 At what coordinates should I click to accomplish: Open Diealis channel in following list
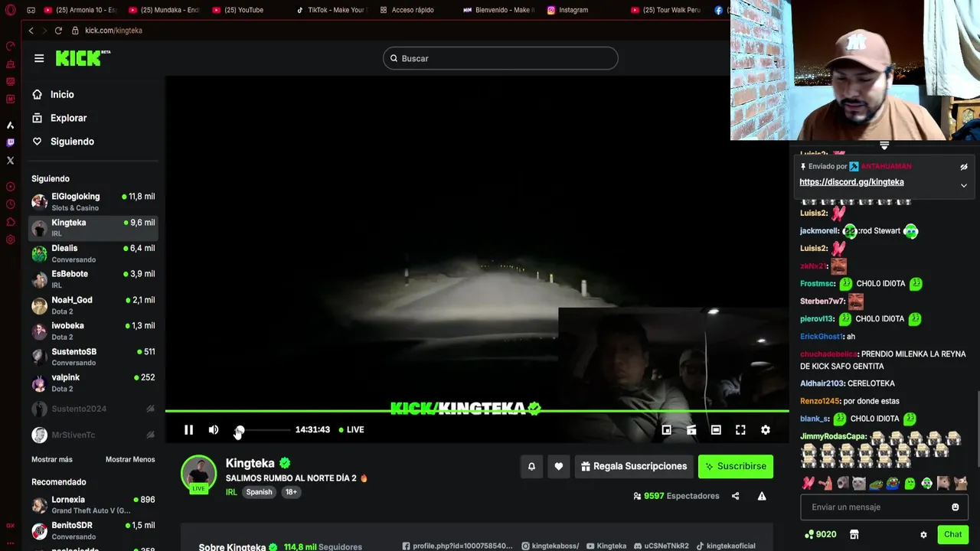93,254
